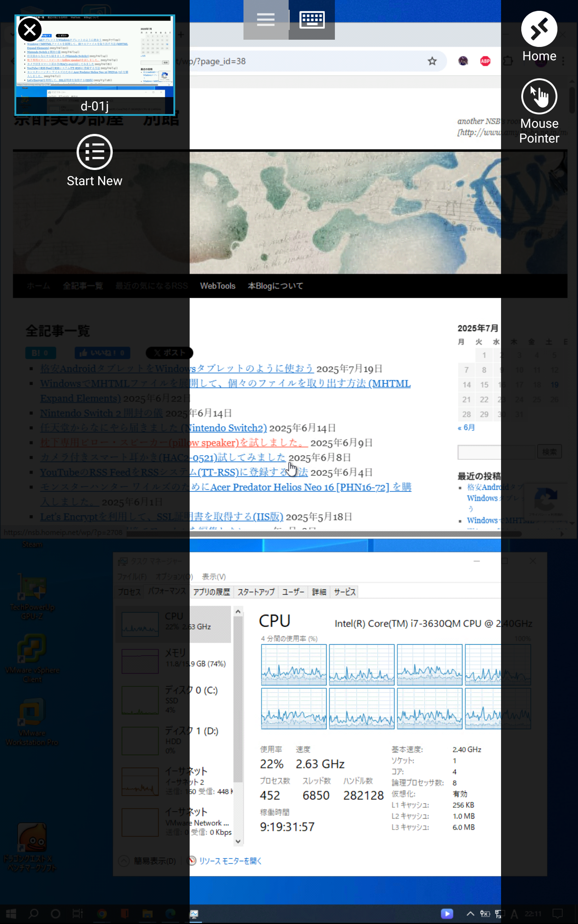This screenshot has width=578, height=924.
Task: Click the resource list scroll-up arrow
Action: (x=238, y=611)
